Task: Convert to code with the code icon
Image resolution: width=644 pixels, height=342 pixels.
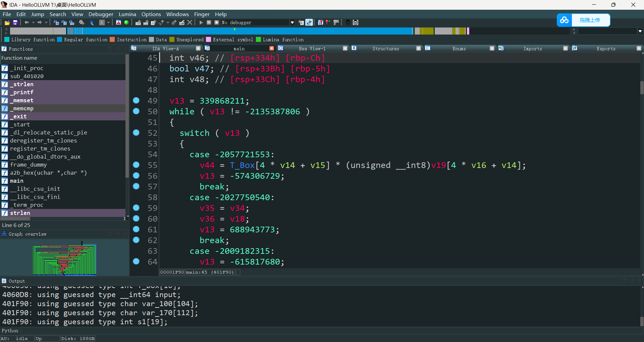Action: (x=138, y=22)
